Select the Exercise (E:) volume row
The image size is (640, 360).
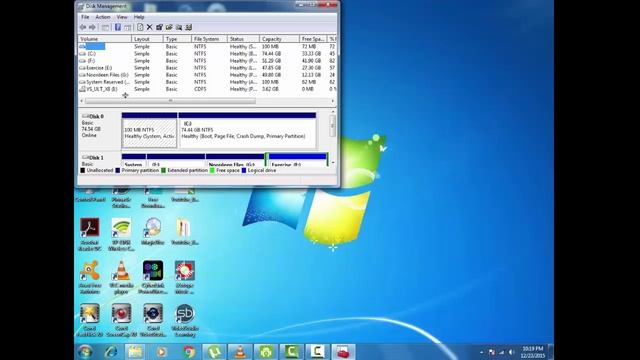207,68
